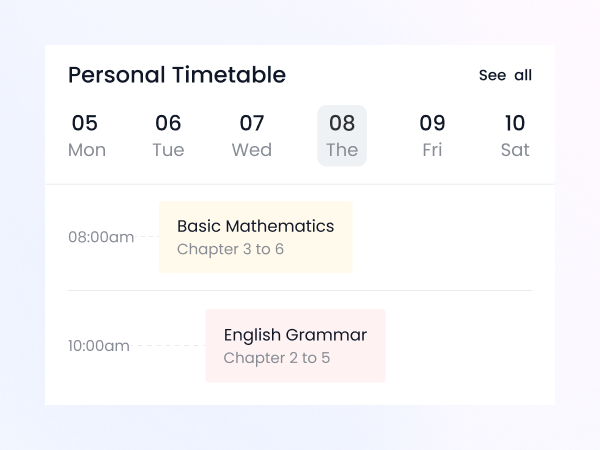Open the Basic Mathematics class title
Viewport: 600px width, 450px height.
pos(255,226)
